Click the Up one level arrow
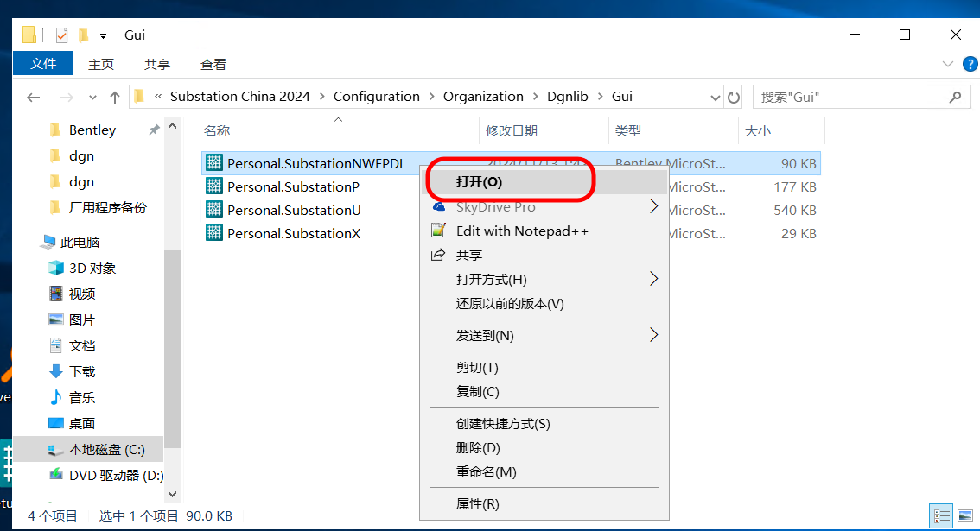 (115, 98)
